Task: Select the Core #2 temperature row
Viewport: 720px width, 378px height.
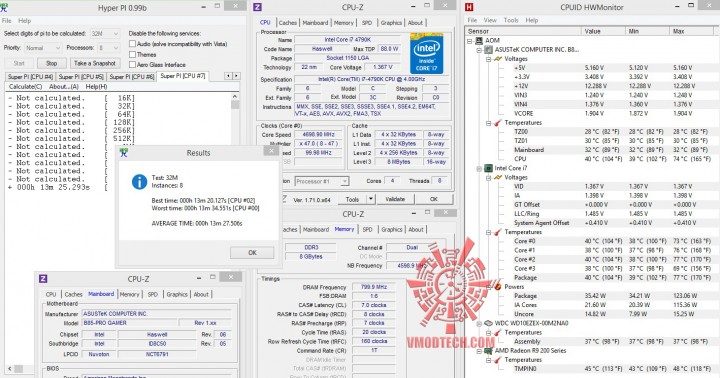Action: [613, 260]
